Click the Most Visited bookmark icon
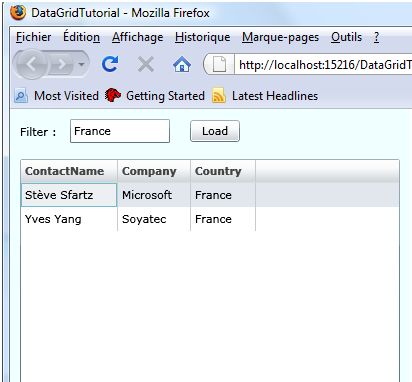Screen dimensions: 412x382 pos(21,96)
